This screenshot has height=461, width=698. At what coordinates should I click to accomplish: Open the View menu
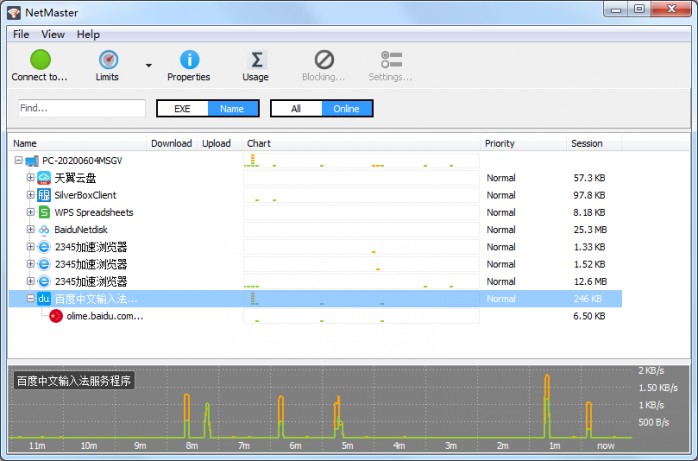pyautogui.click(x=53, y=34)
